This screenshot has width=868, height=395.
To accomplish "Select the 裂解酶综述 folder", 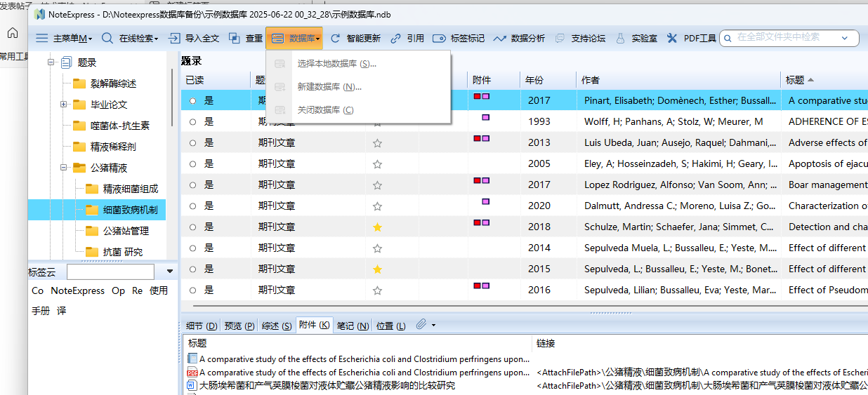I will [104, 83].
